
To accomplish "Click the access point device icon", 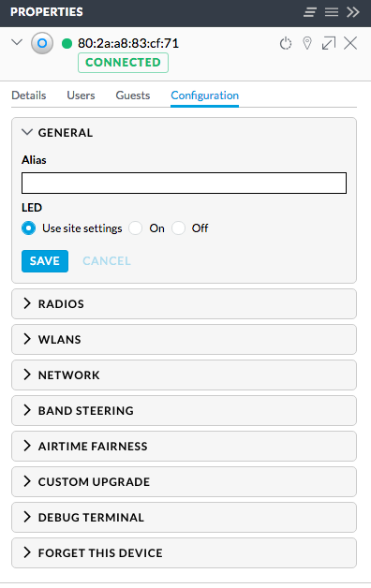I will coord(42,43).
